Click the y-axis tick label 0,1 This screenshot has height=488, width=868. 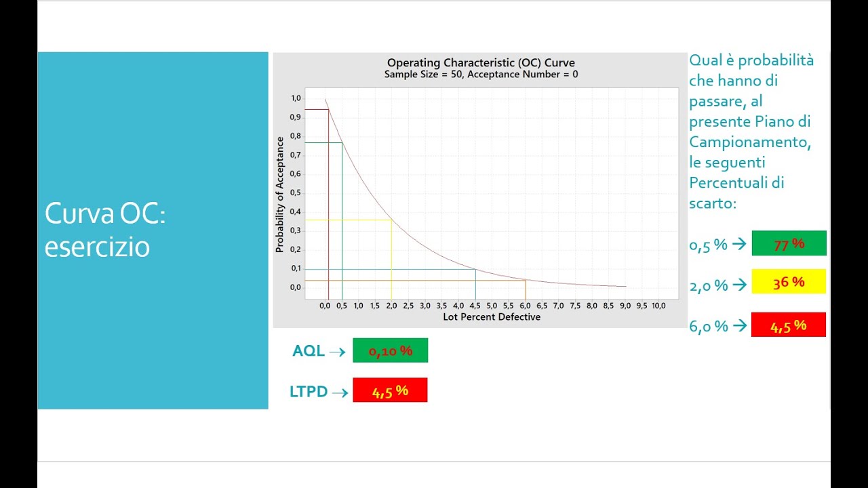click(296, 268)
